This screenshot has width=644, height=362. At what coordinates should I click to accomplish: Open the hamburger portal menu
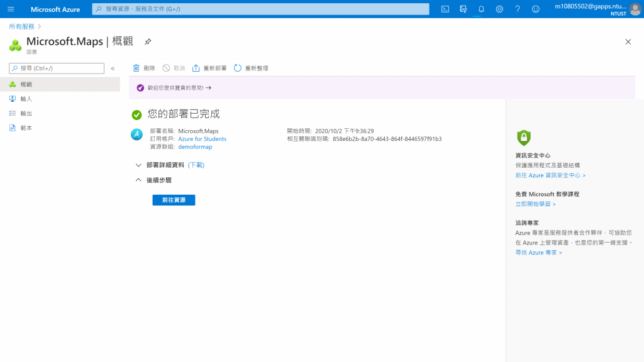(11, 9)
